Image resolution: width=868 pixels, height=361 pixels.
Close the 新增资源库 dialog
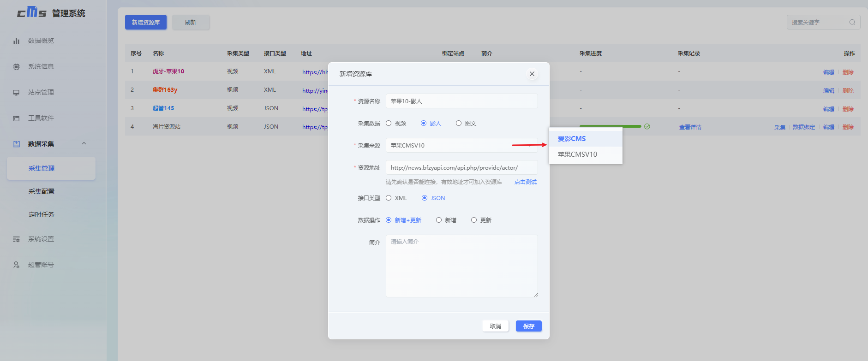click(x=532, y=74)
